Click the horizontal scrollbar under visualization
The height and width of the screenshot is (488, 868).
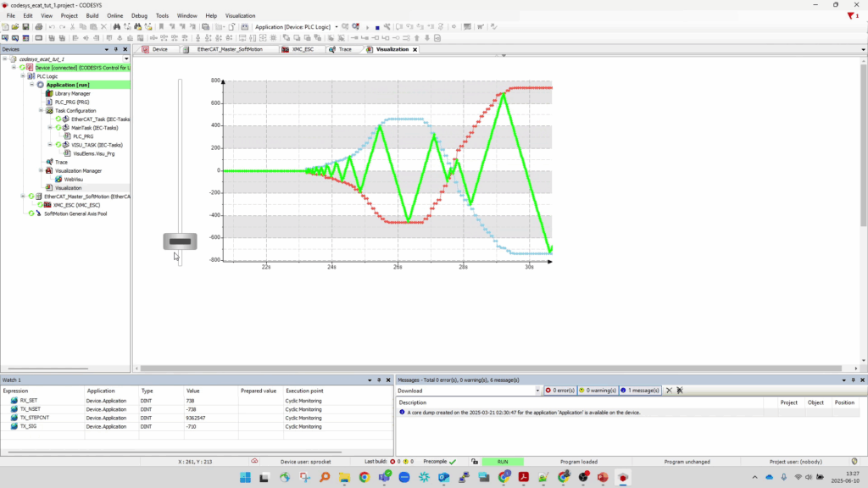click(491, 368)
